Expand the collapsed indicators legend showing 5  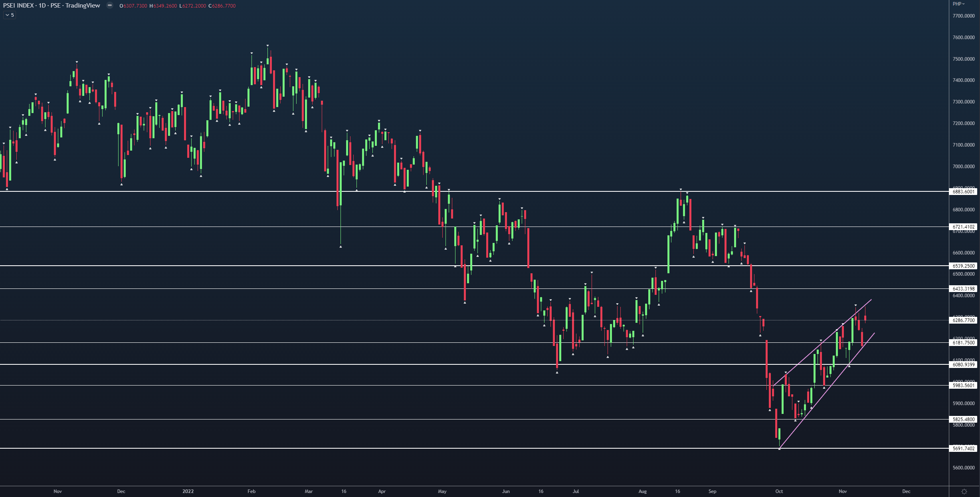point(10,15)
